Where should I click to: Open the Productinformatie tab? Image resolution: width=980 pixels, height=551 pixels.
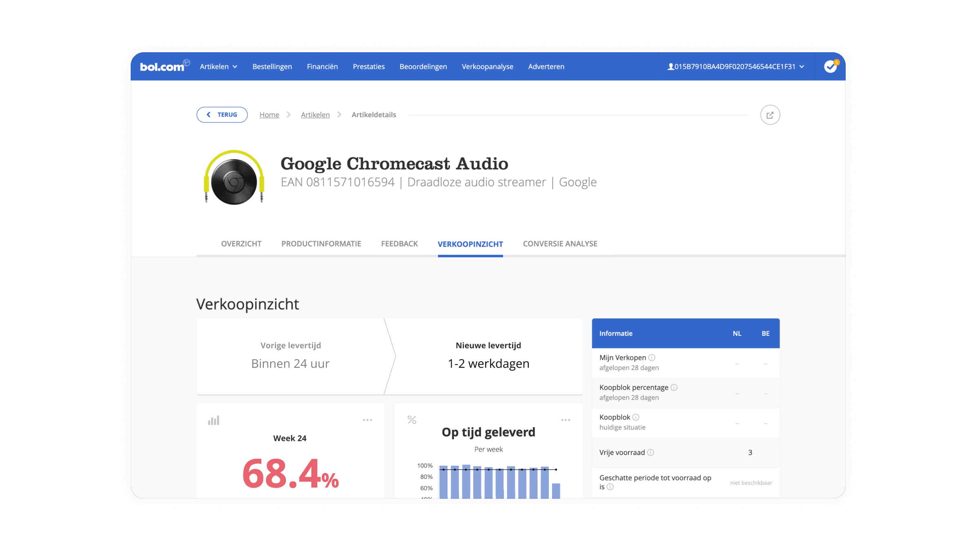coord(321,244)
